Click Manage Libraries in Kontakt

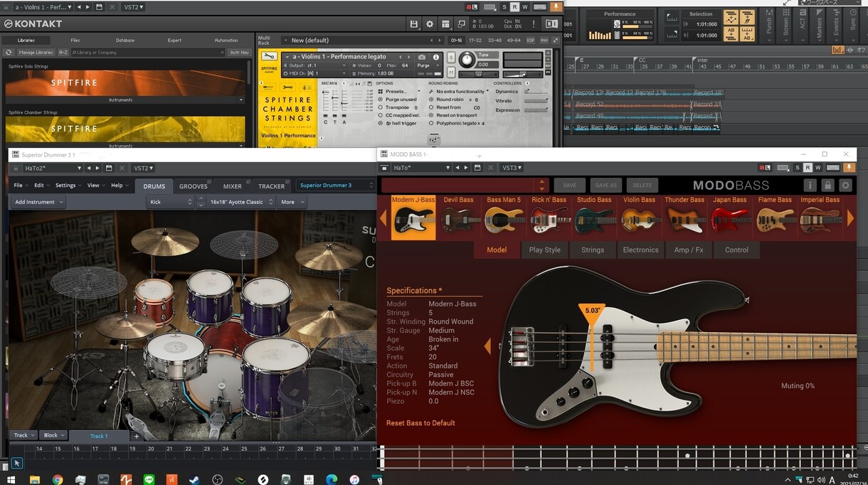pyautogui.click(x=36, y=53)
